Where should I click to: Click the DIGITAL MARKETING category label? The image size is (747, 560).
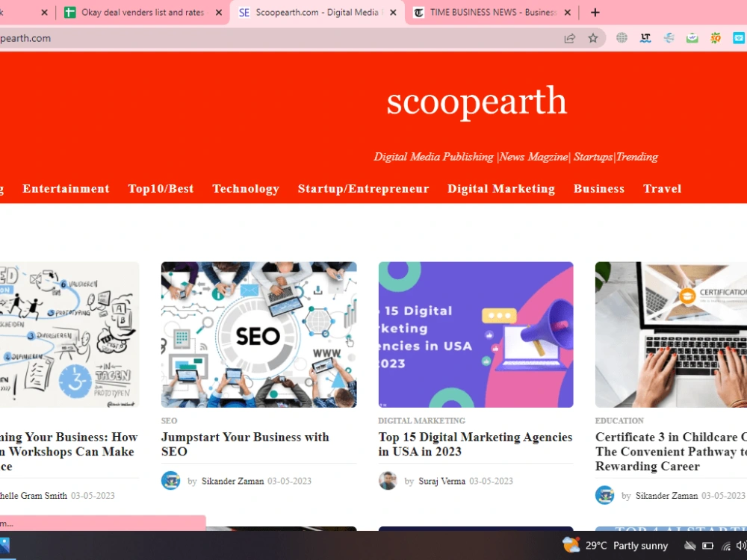[421, 421]
